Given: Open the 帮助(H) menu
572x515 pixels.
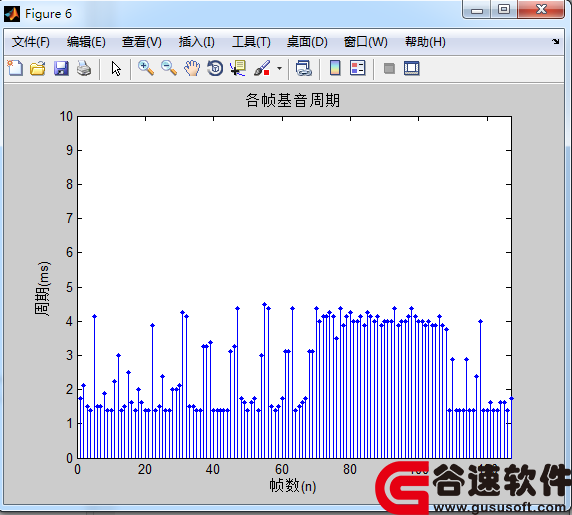Looking at the screenshot, I should (425, 42).
